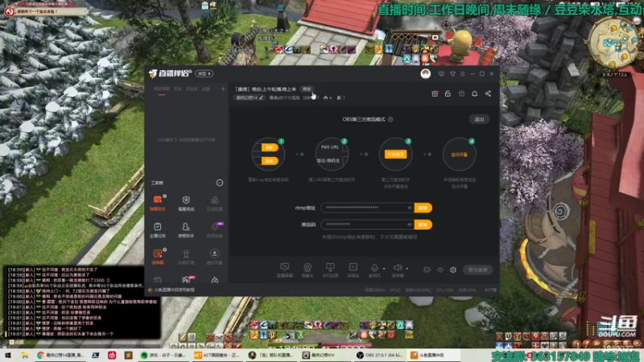The width and height of the screenshot is (644, 362).
Task: Click the stop broadcast button in bottom bar
Action: coord(478,269)
